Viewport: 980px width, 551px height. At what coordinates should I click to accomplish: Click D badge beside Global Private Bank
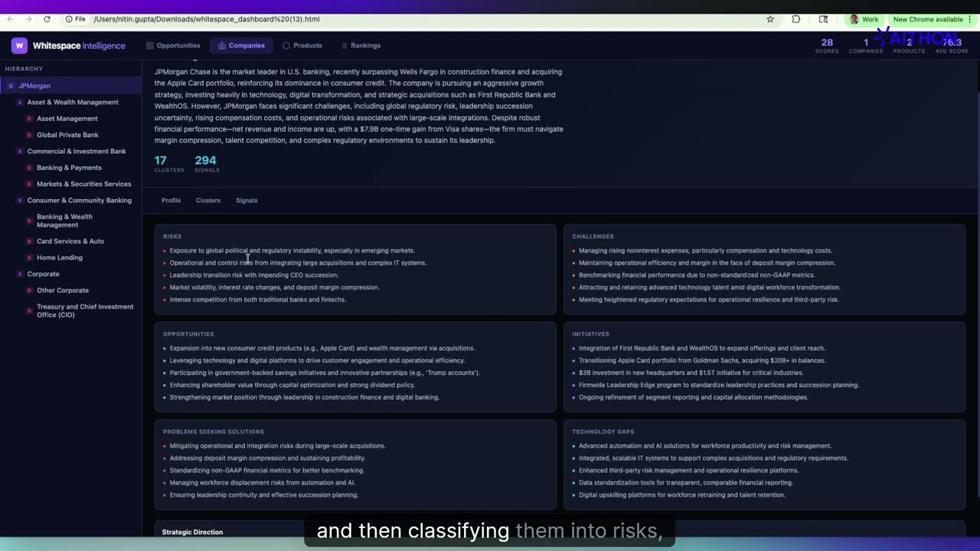click(x=29, y=135)
